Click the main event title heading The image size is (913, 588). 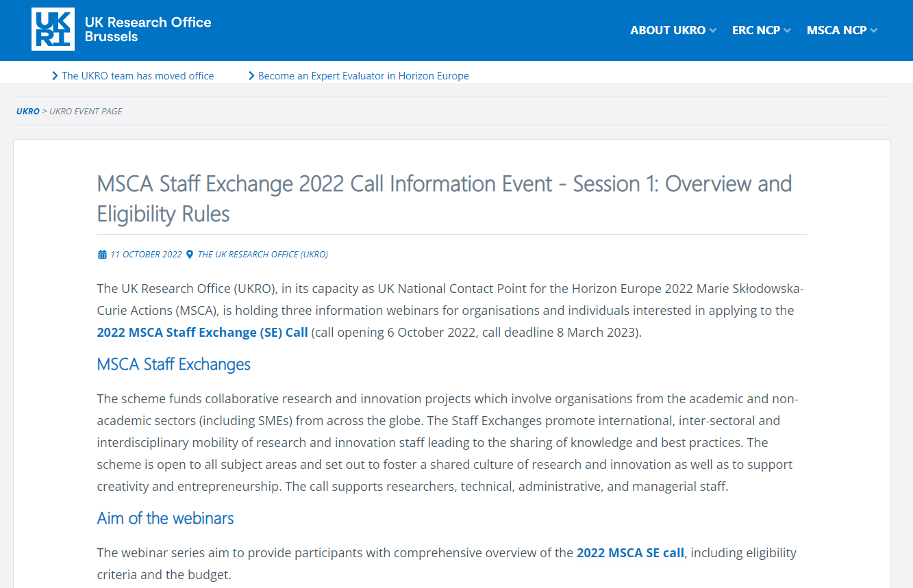point(445,199)
